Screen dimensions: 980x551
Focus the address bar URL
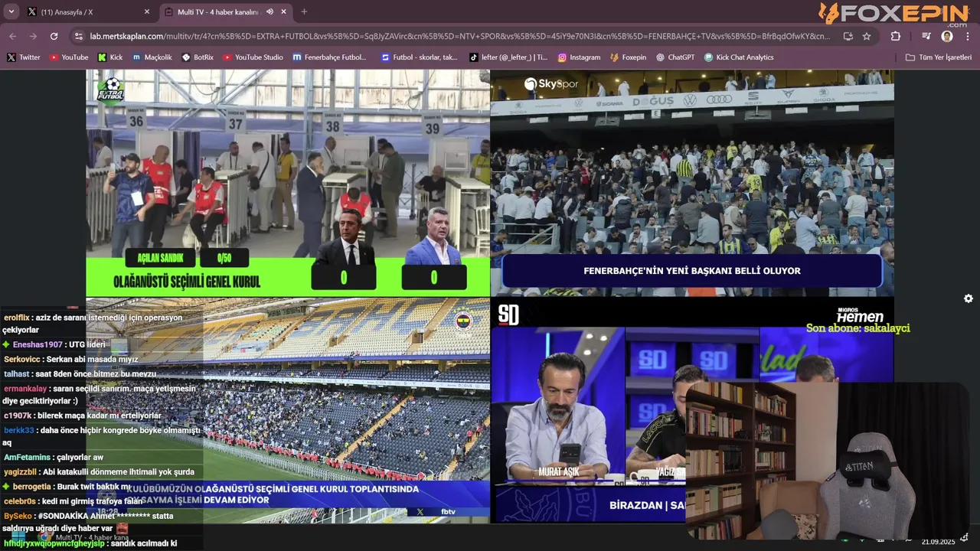[459, 36]
